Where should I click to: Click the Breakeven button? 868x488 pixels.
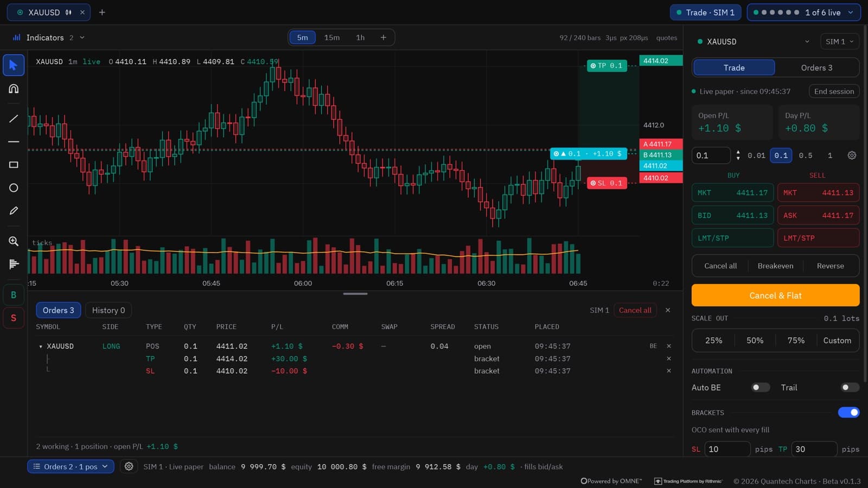[775, 266]
